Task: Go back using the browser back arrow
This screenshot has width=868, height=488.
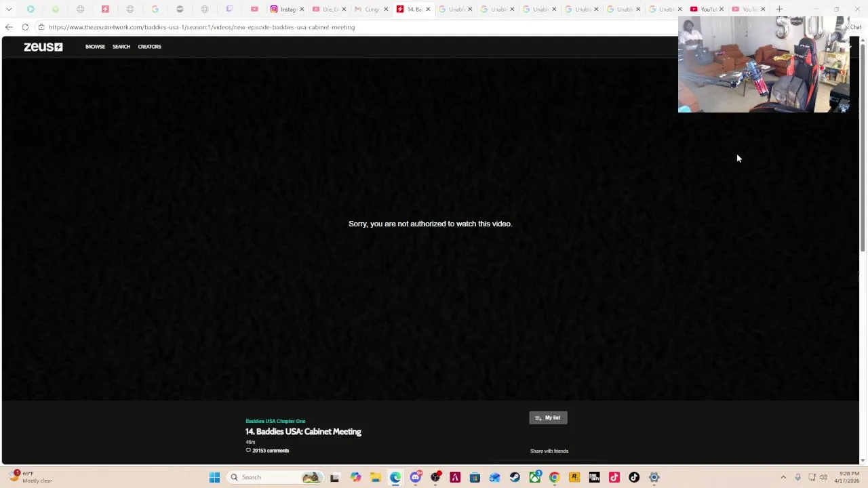Action: 9,27
